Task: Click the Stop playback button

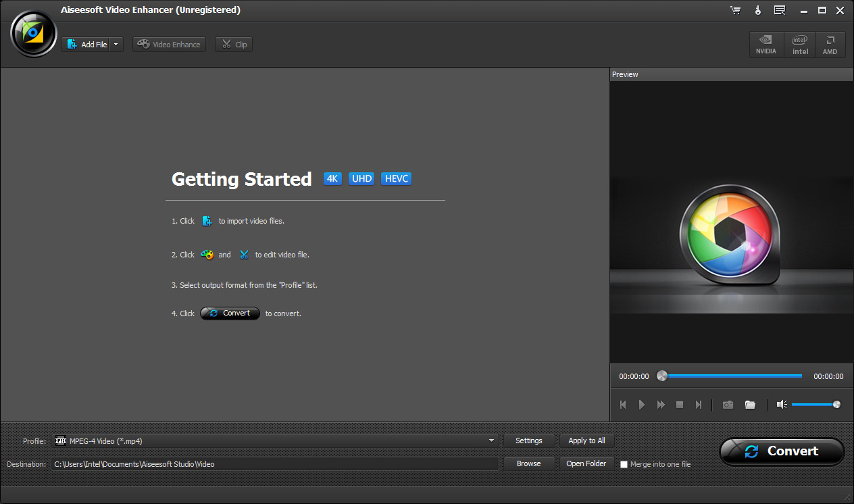Action: 680,405
